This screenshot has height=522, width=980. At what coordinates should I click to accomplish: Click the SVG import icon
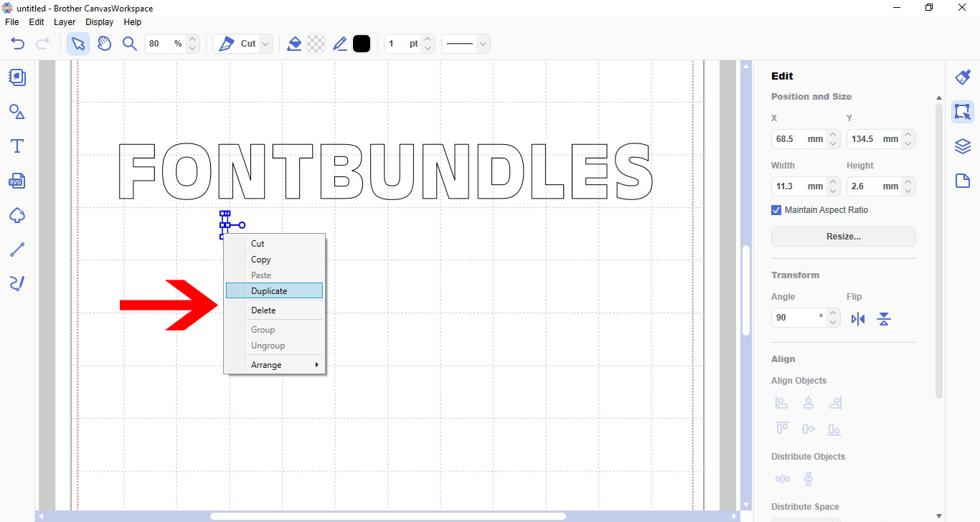pyautogui.click(x=17, y=181)
